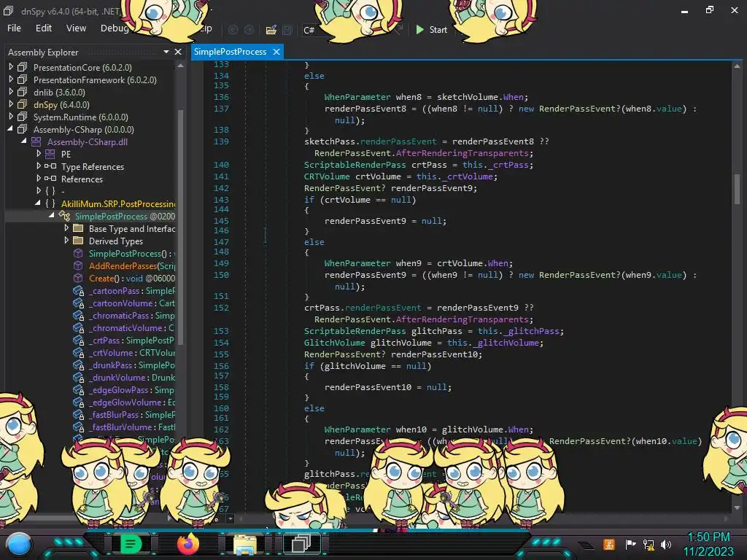Click the _crtVolume field icon
Screen dimensions: 747x560
[79, 352]
